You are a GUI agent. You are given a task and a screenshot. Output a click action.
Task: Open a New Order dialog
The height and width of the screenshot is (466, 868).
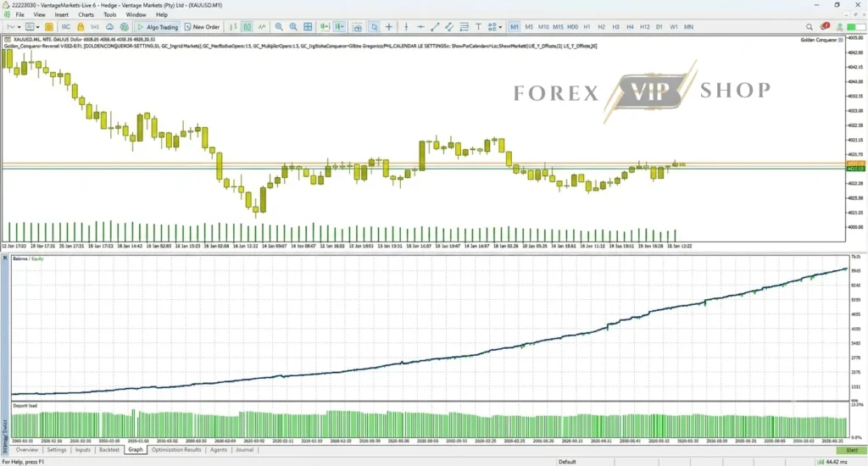pos(202,26)
